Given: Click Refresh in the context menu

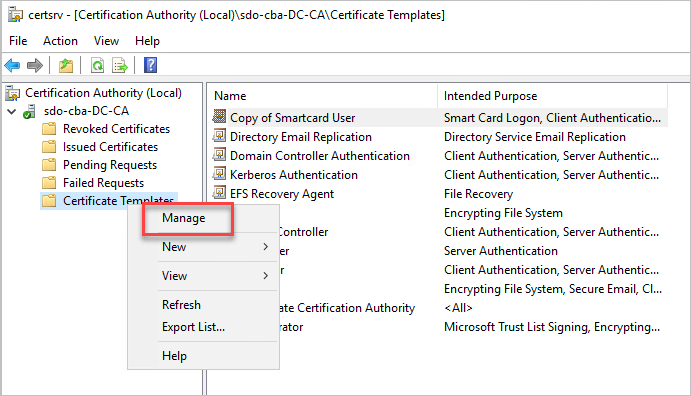Looking at the screenshot, I should [x=181, y=305].
